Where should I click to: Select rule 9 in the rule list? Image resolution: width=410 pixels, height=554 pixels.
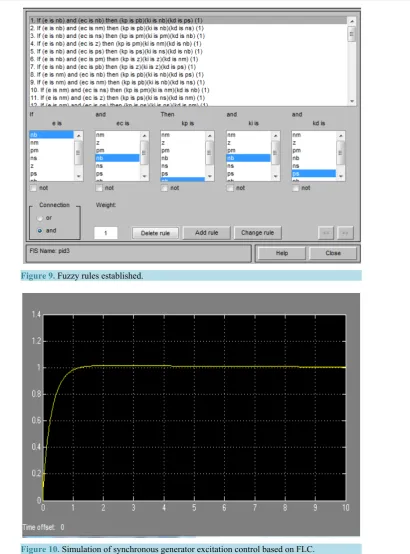(x=188, y=83)
